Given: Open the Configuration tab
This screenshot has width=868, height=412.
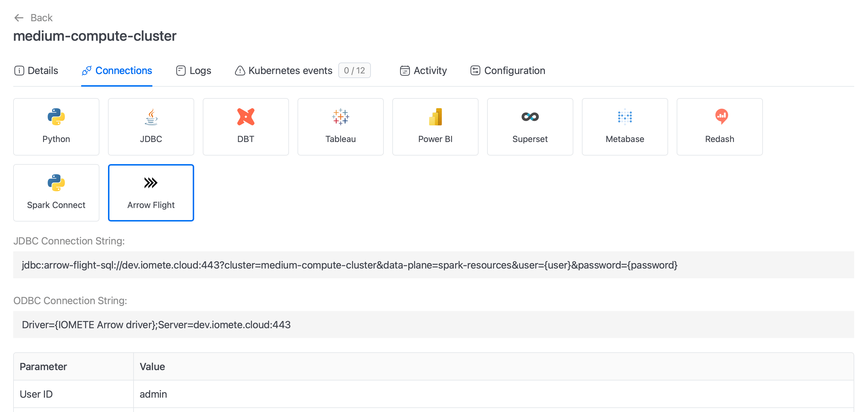Looking at the screenshot, I should (x=508, y=70).
